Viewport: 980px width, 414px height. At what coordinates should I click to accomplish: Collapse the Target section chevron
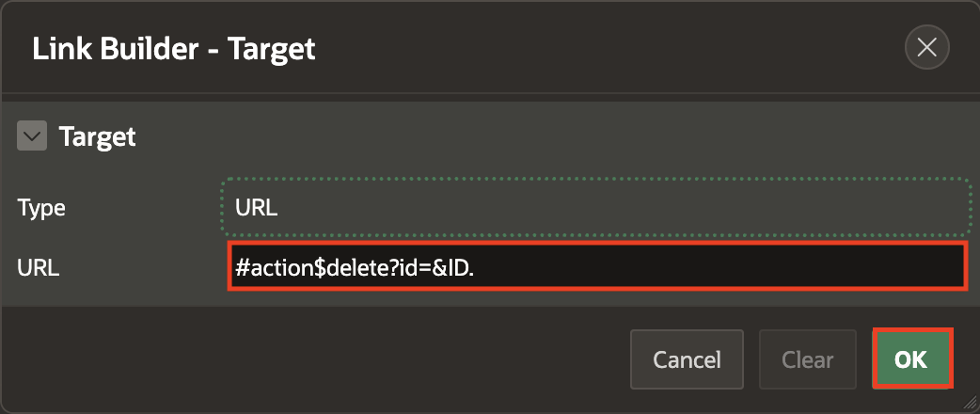pos(32,137)
